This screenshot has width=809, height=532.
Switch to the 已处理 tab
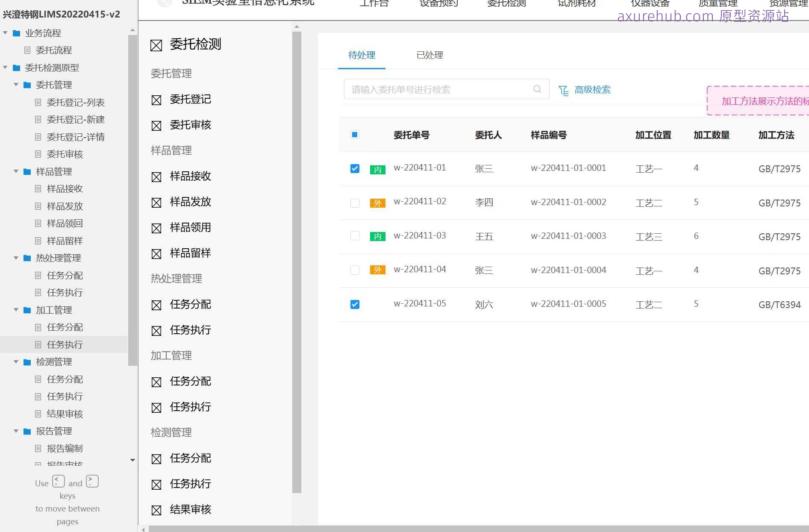430,55
